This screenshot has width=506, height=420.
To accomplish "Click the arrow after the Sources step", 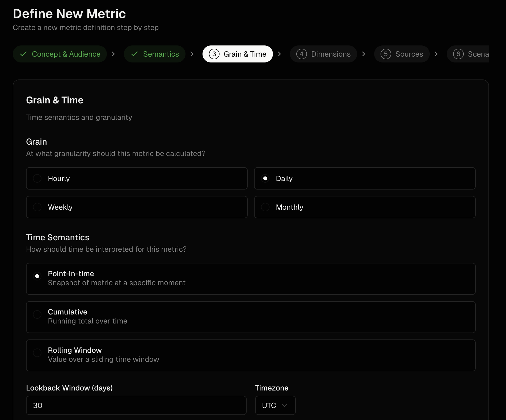I will 436,54.
